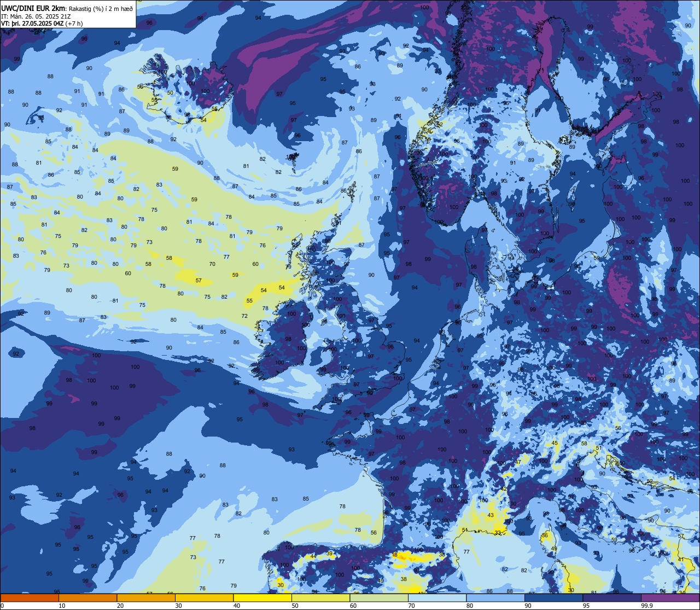Click the legend segment between 50 and 60

click(320, 597)
